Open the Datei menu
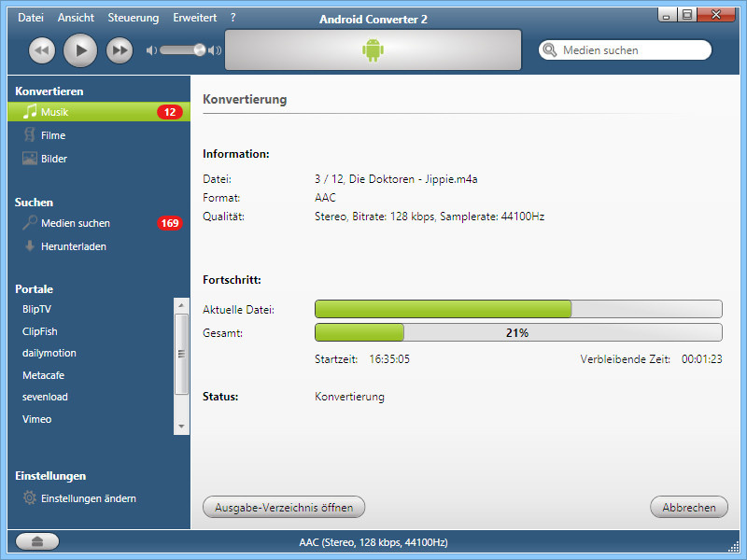This screenshot has height=560, width=747. 31,18
